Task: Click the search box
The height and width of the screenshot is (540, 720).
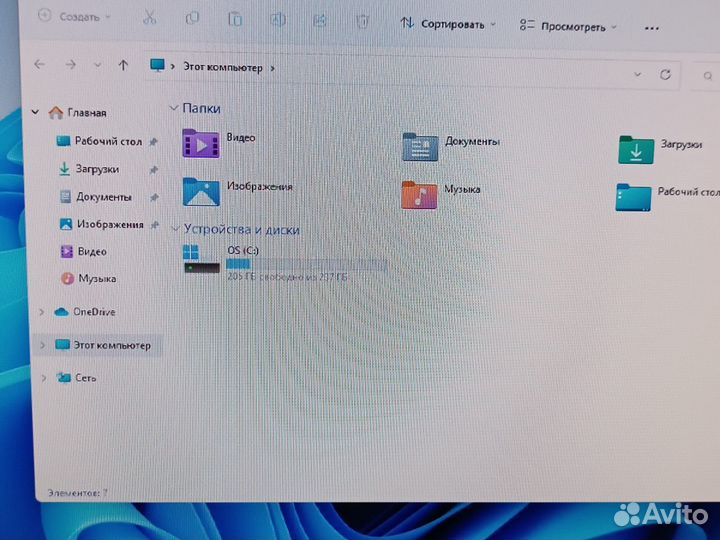Action: coord(706,76)
